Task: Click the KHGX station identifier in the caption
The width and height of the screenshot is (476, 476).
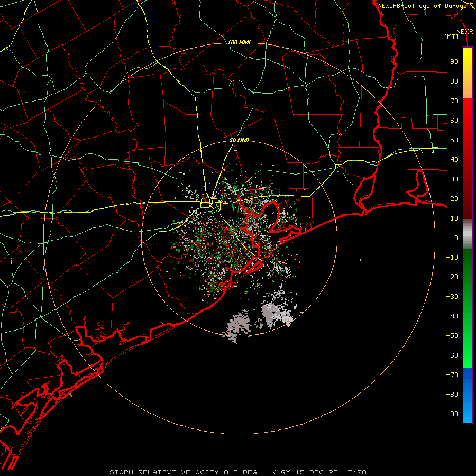Action: (x=281, y=472)
